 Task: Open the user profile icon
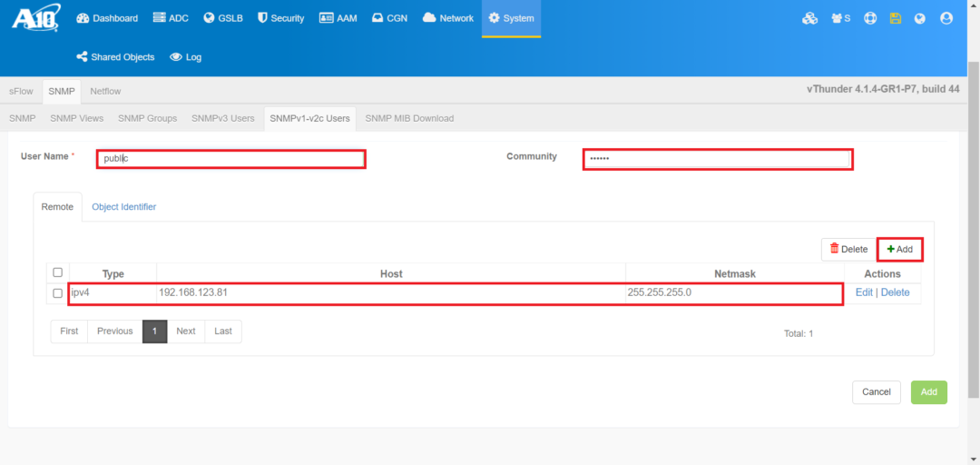pos(946,18)
